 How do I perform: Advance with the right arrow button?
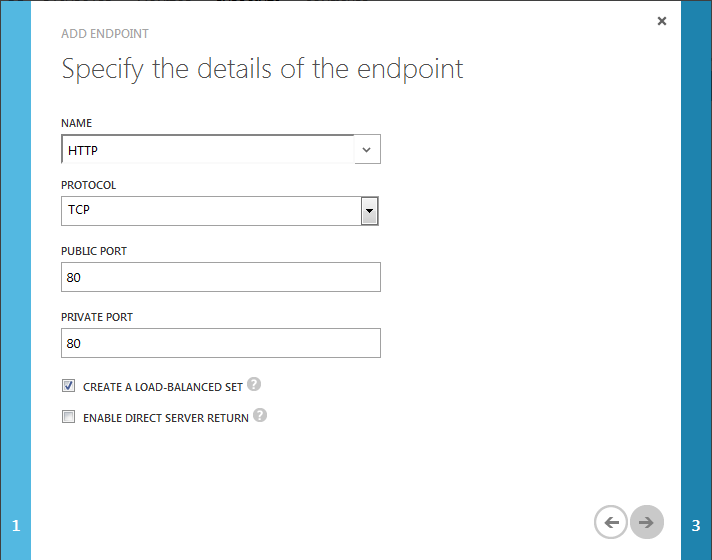[647, 522]
